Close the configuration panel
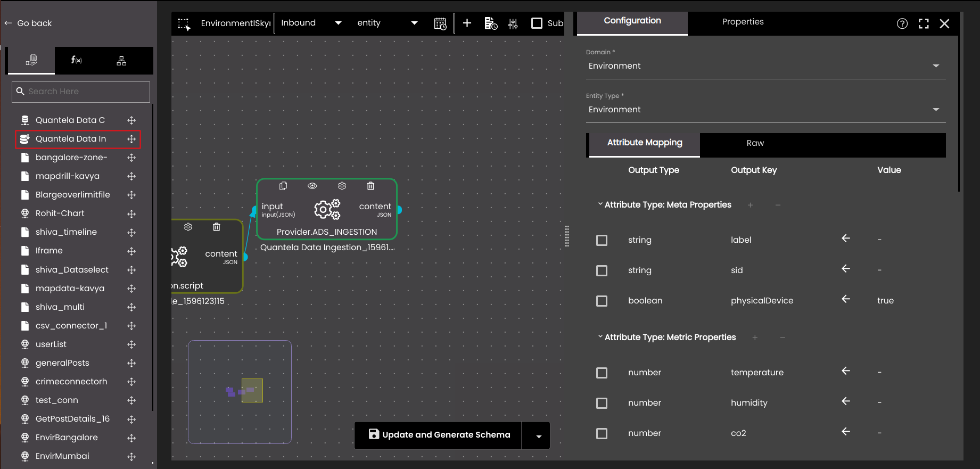Image resolution: width=980 pixels, height=469 pixels. 944,23
